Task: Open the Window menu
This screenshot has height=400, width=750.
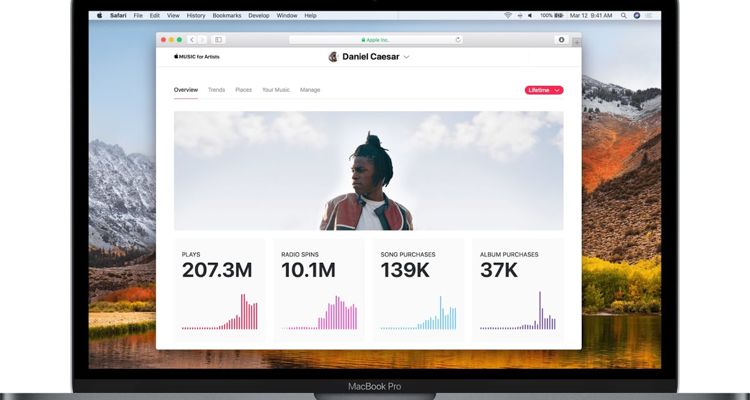Action: (x=287, y=16)
